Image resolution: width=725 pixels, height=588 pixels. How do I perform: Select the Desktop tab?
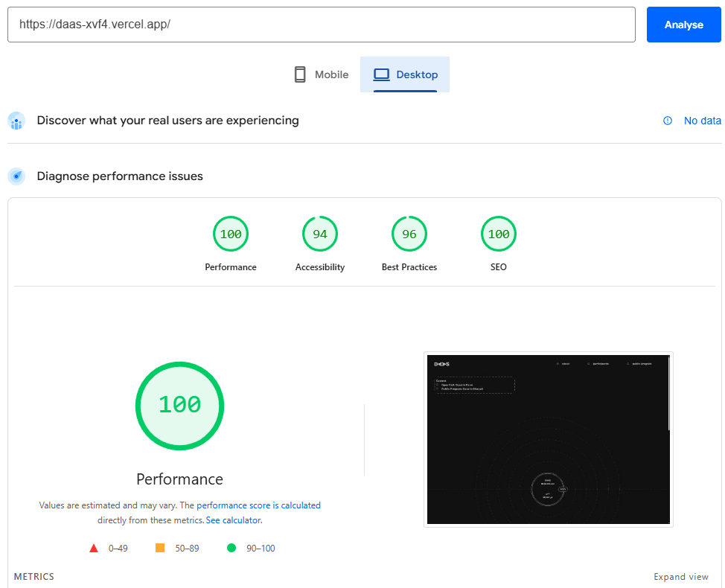[x=405, y=74]
